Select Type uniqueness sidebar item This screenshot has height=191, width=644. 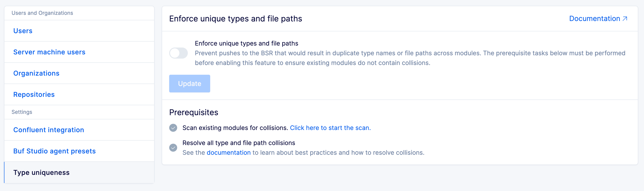[x=79, y=172]
